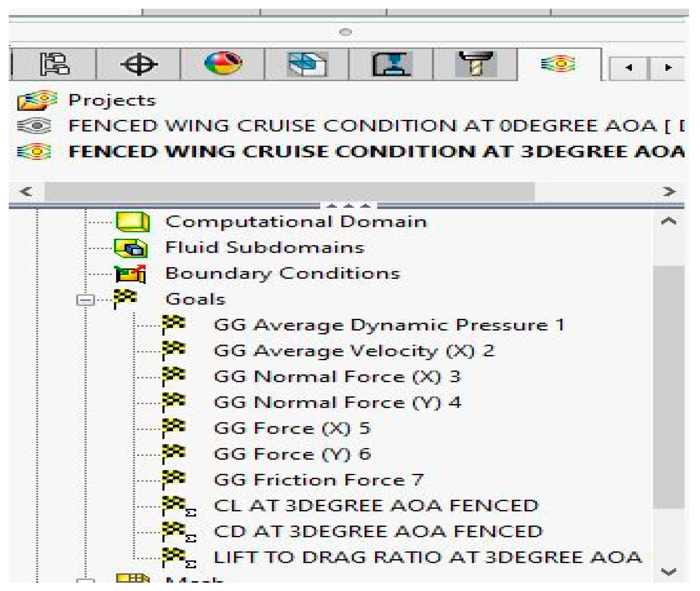The height and width of the screenshot is (591, 700).
Task: Open the DisplayManager color sphere tab
Action: (x=222, y=63)
